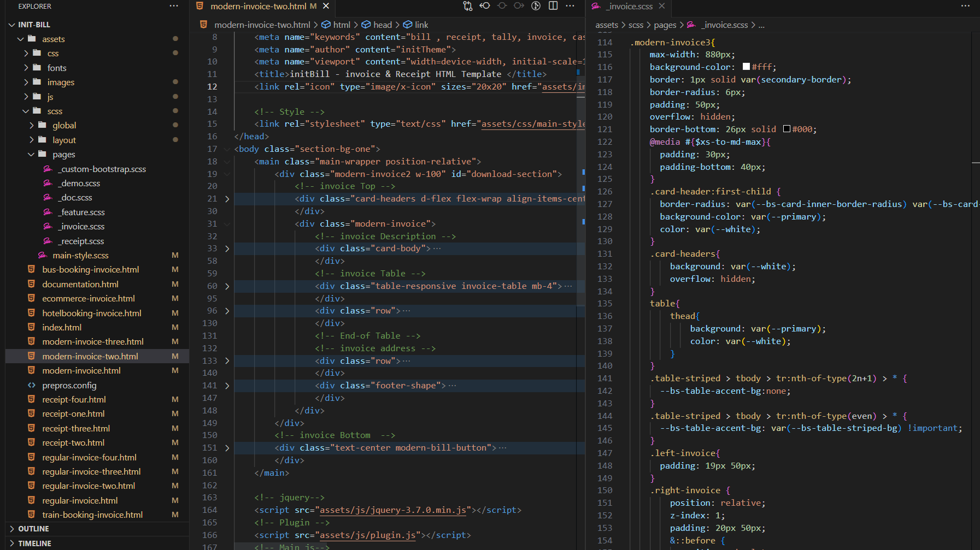This screenshot has width=980, height=550.
Task: Toggle the file blame circular icon
Action: (x=536, y=6)
